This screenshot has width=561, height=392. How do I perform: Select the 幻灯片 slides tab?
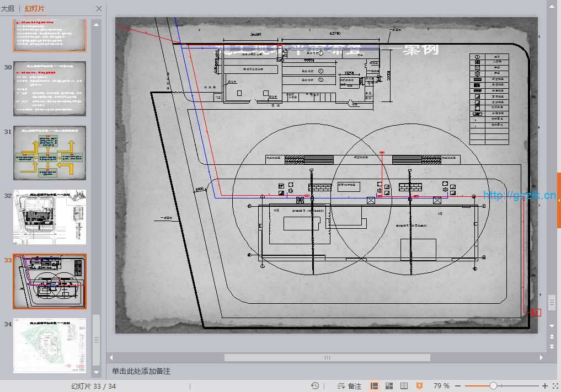point(35,8)
